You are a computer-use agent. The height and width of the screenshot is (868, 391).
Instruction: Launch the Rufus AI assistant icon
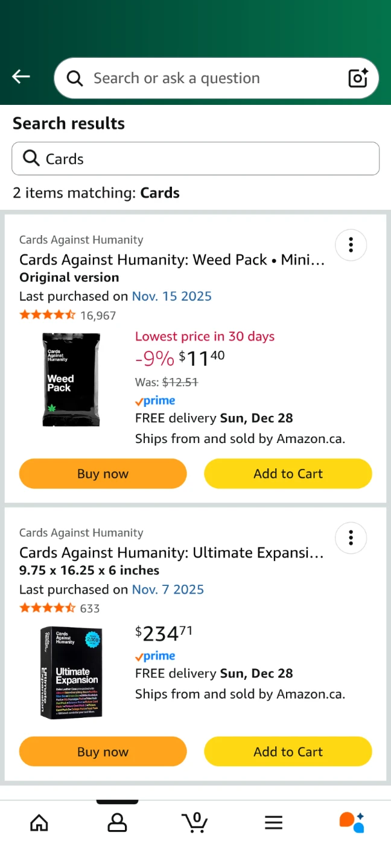351,822
